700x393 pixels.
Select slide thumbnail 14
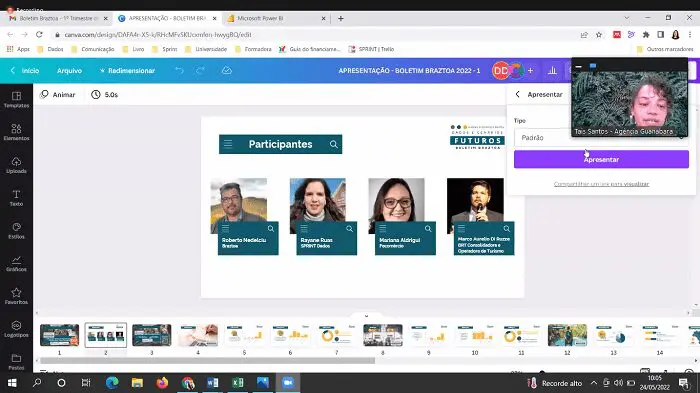[660, 335]
